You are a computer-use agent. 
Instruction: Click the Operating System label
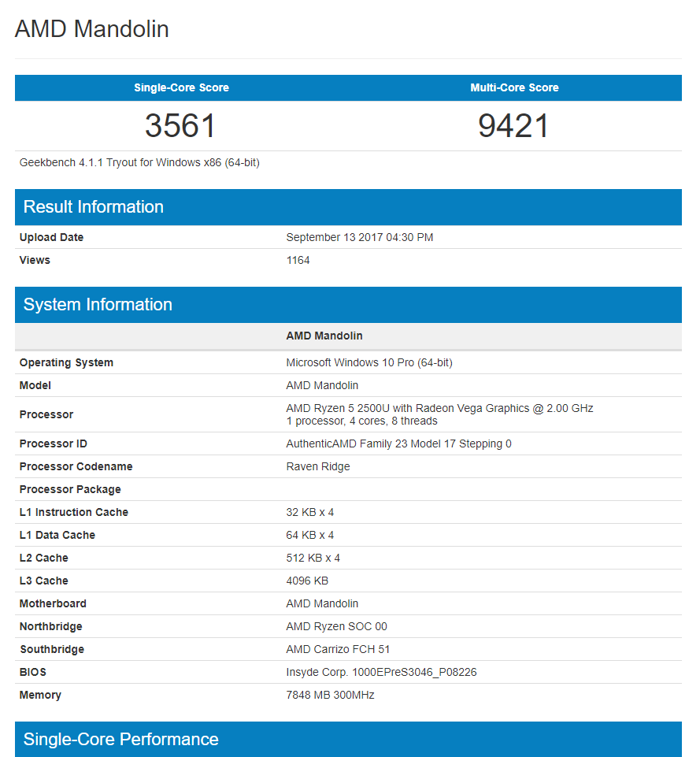(66, 362)
